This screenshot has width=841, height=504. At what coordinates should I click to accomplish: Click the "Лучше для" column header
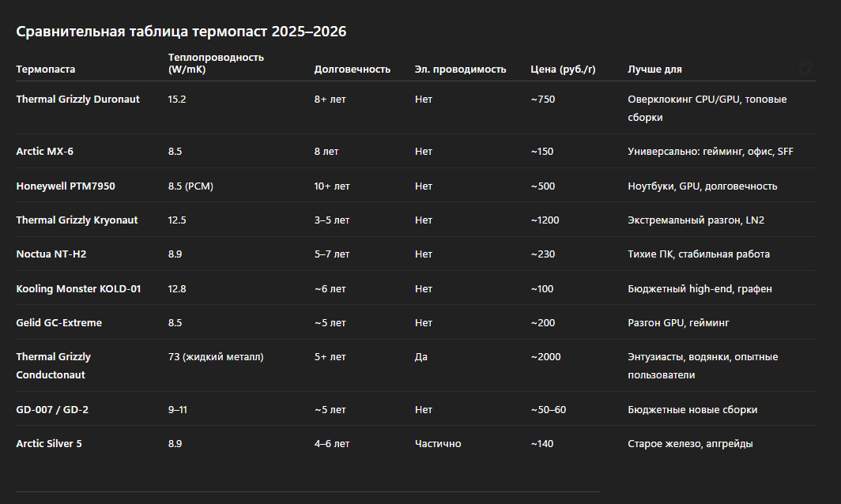655,70
